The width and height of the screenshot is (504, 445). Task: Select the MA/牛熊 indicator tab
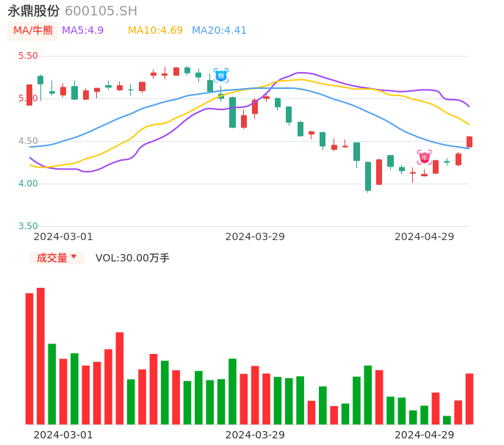coord(33,31)
